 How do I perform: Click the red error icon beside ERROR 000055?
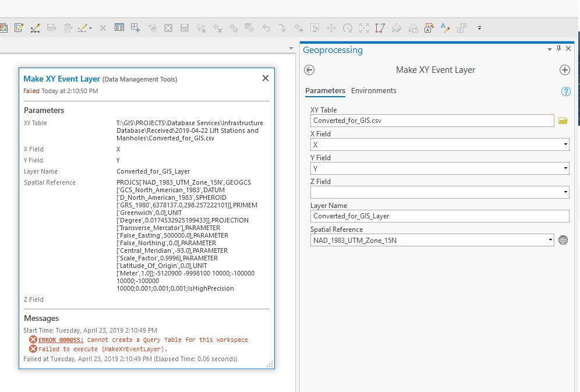[33, 340]
